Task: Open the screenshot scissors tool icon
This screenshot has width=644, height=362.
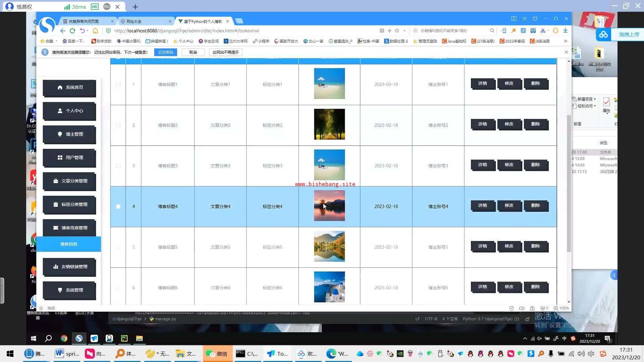Action: tap(543, 31)
